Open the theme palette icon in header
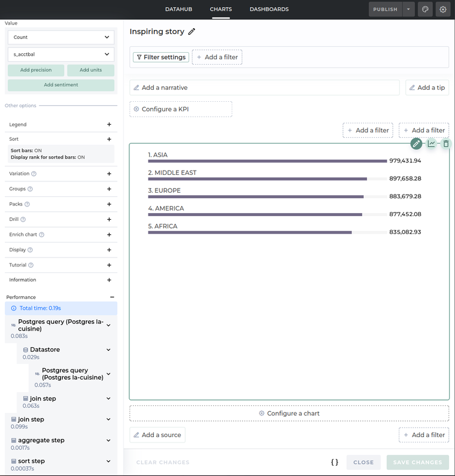455x476 pixels. click(425, 10)
